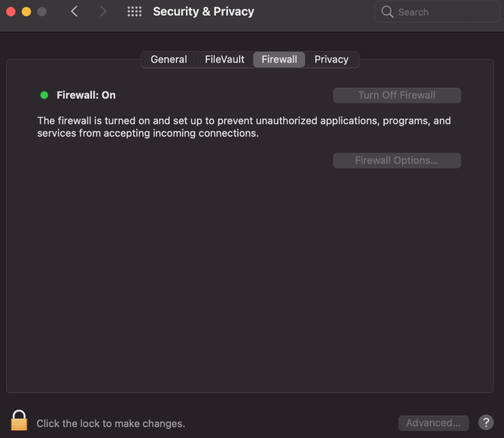Click the green firewall status indicator
Screen dimensions: 504x438
tap(44, 95)
